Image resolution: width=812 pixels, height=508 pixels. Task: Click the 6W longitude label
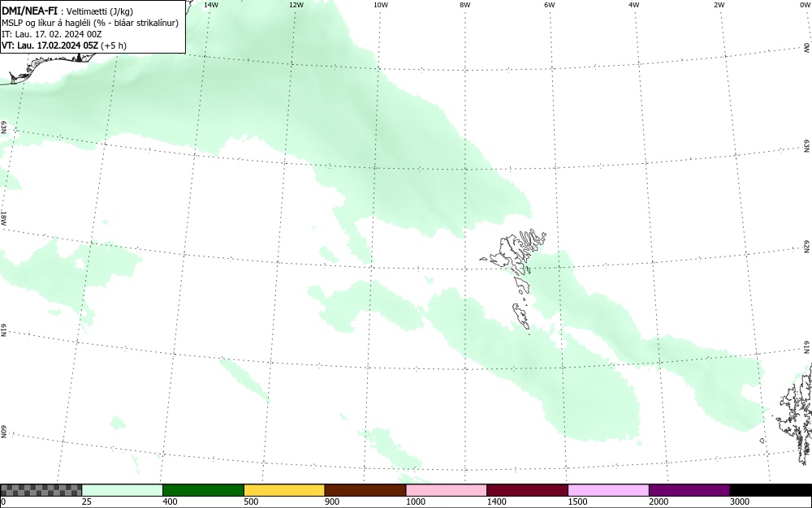point(550,5)
